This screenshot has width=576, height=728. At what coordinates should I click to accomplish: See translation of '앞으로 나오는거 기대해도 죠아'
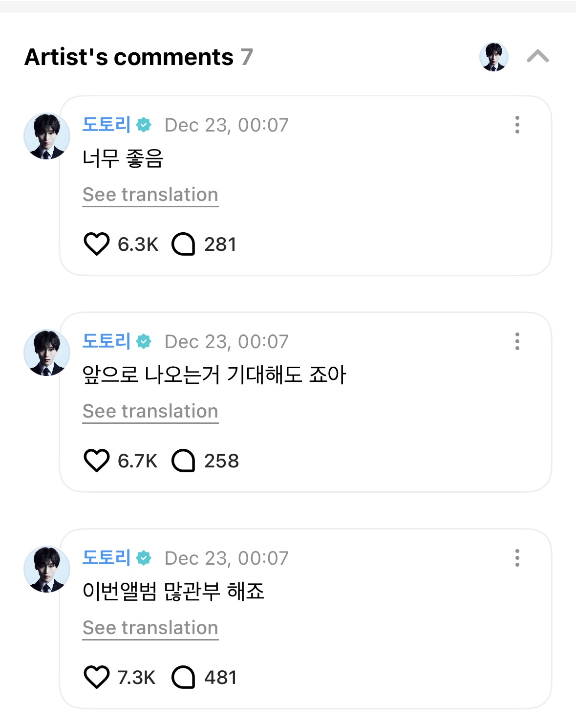pyautogui.click(x=150, y=411)
